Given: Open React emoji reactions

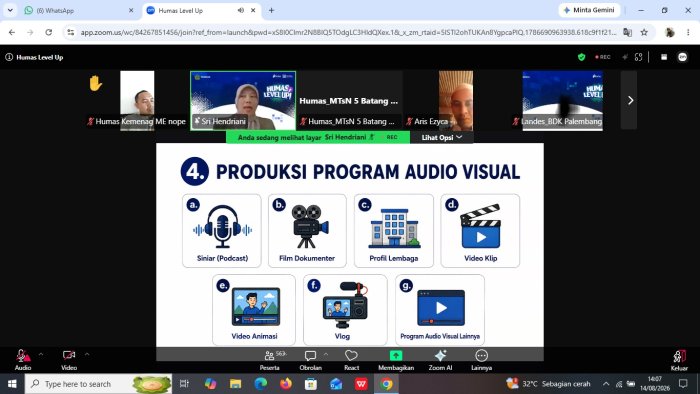Looking at the screenshot, I should point(351,356).
